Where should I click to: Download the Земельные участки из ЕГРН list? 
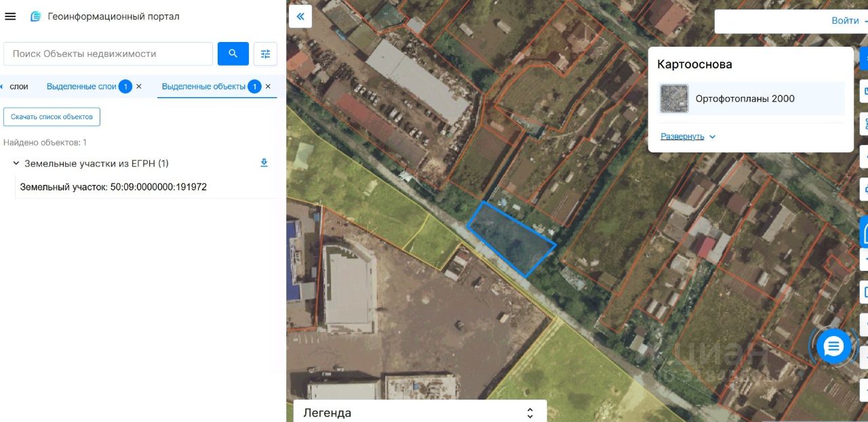pos(264,163)
